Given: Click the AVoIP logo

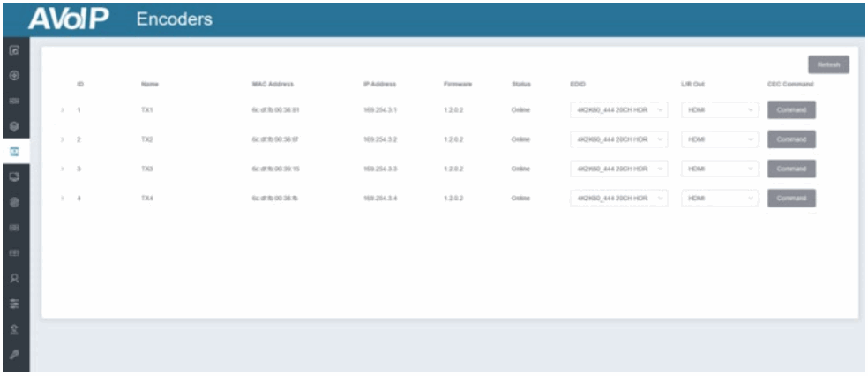Looking at the screenshot, I should point(69,19).
